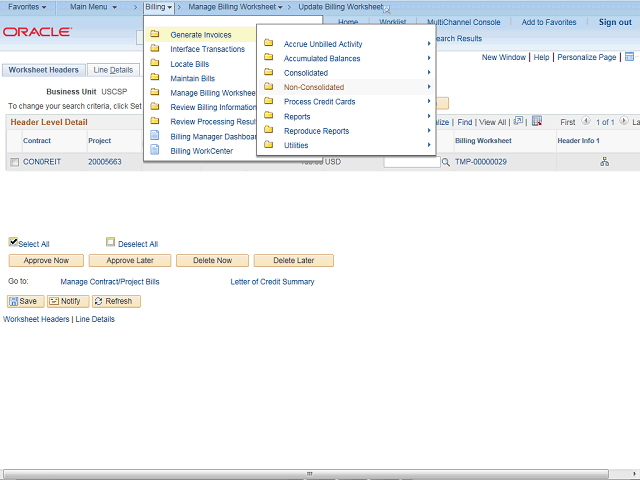Click the Delete Now button
640x480 pixels.
[212, 260]
